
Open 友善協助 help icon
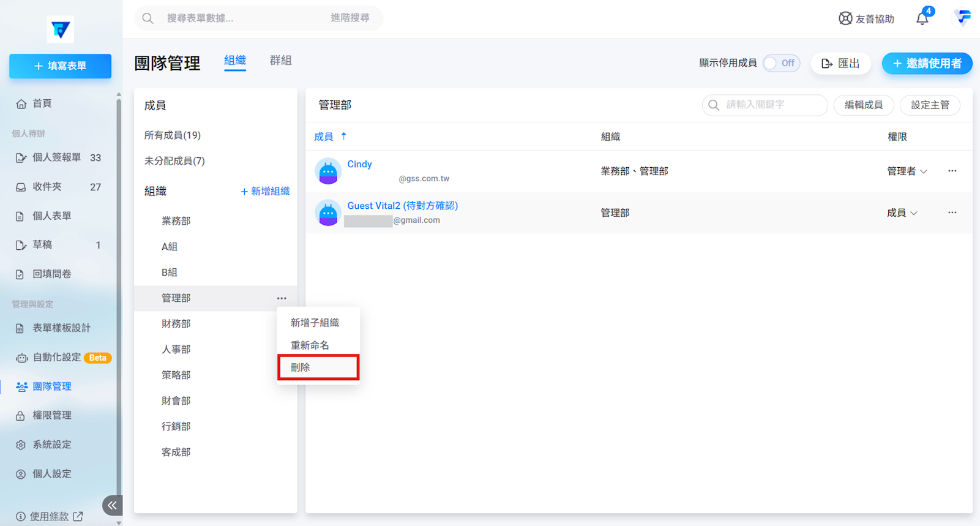pyautogui.click(x=845, y=18)
